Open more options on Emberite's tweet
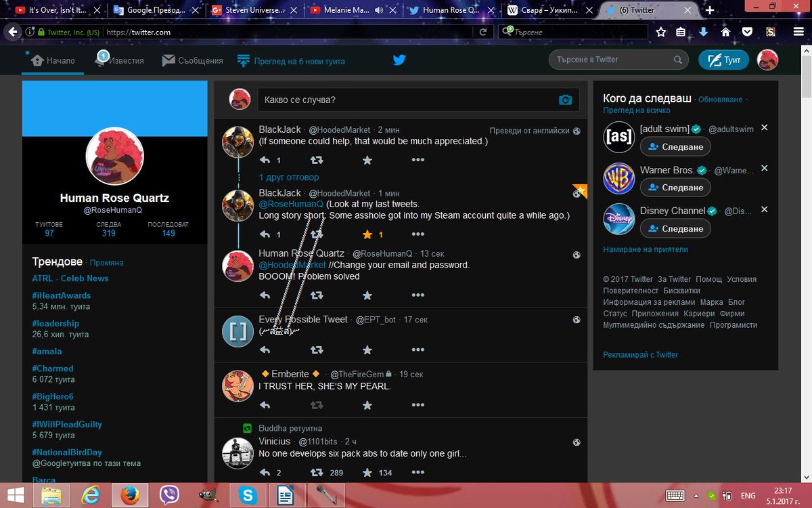Image resolution: width=812 pixels, height=508 pixels. (x=418, y=405)
